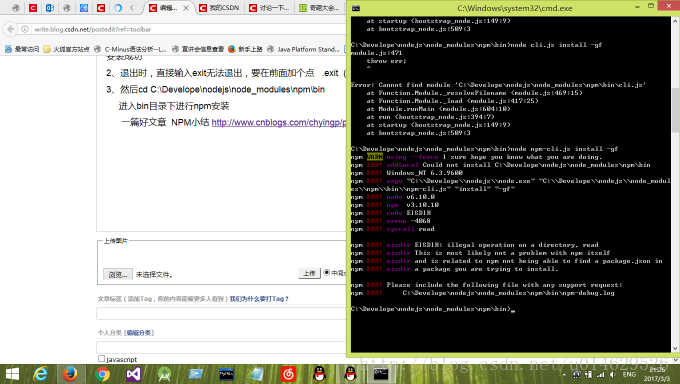Click the Windows Start button
The height and width of the screenshot is (384, 680).
(x=12, y=374)
